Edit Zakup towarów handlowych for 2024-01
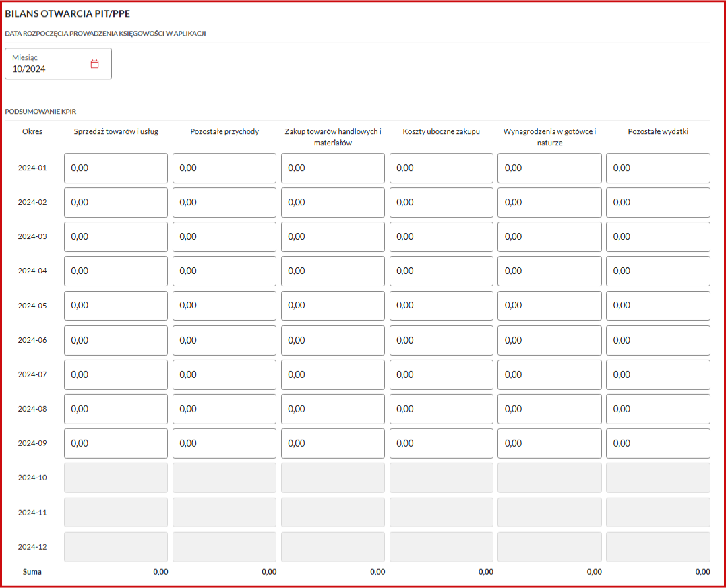 tap(333, 168)
